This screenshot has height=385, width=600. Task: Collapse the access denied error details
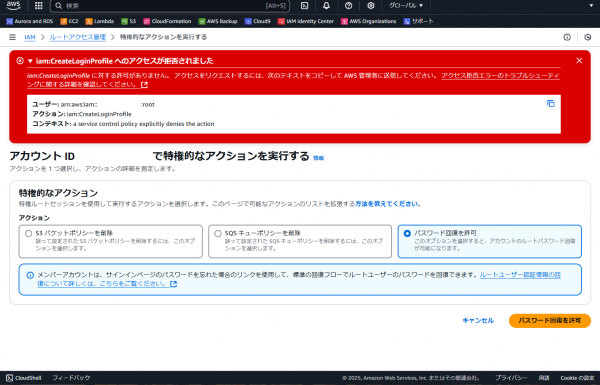point(30,61)
